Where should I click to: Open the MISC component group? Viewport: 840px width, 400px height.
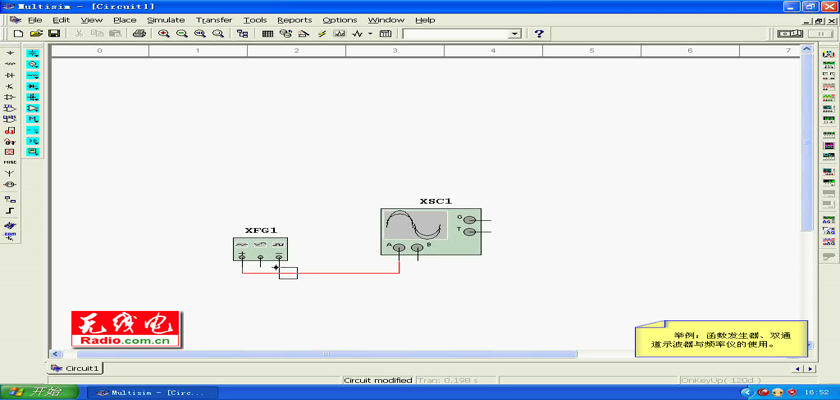[10, 162]
